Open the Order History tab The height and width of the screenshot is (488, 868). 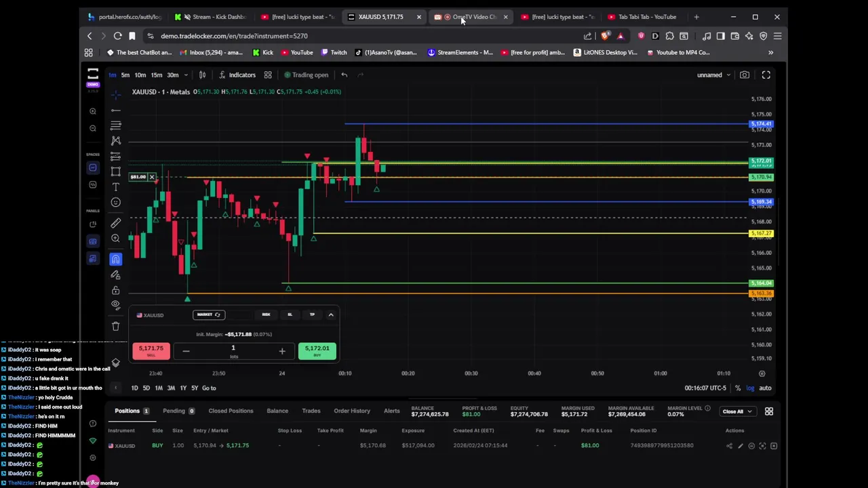(x=352, y=411)
